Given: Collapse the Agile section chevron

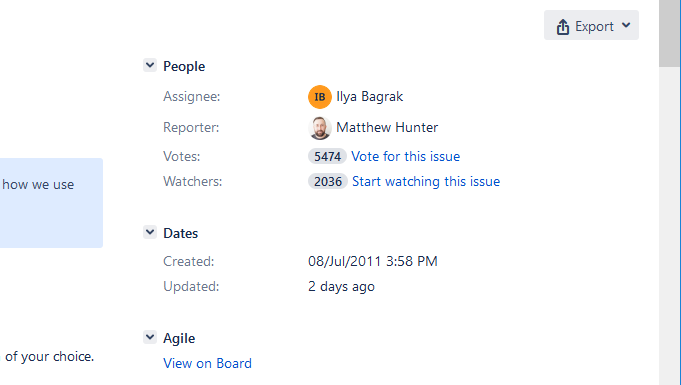Looking at the screenshot, I should click(150, 337).
